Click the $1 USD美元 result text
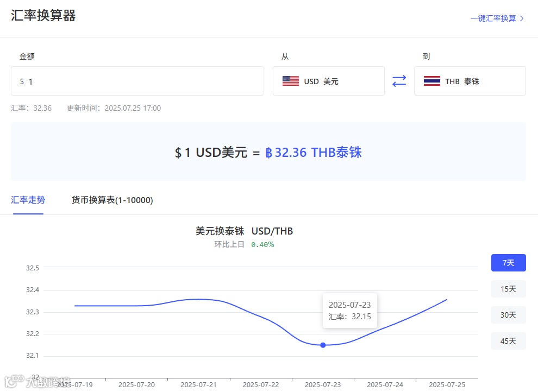 click(211, 153)
